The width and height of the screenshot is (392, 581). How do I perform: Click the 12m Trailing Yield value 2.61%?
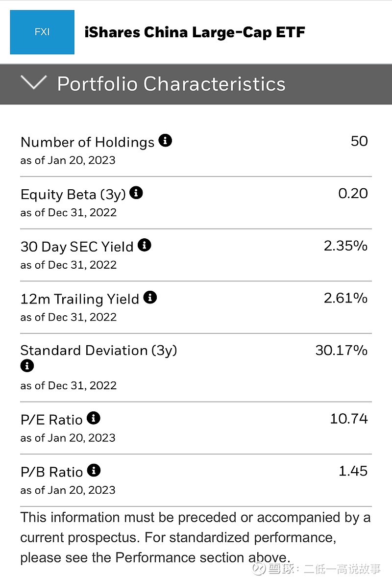point(345,298)
